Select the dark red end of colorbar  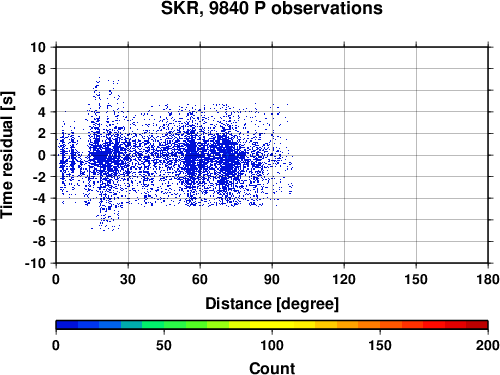tap(477, 325)
